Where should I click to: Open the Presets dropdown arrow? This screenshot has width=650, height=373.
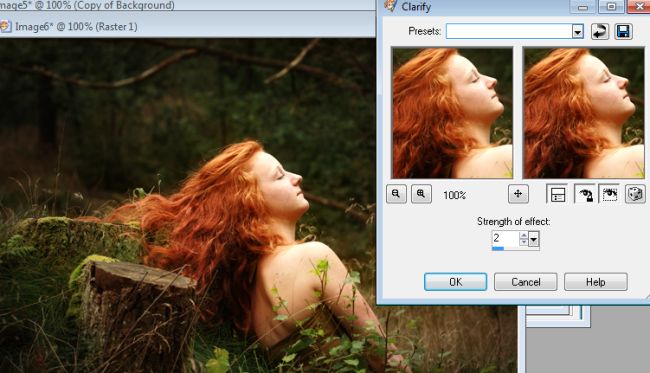tap(577, 31)
